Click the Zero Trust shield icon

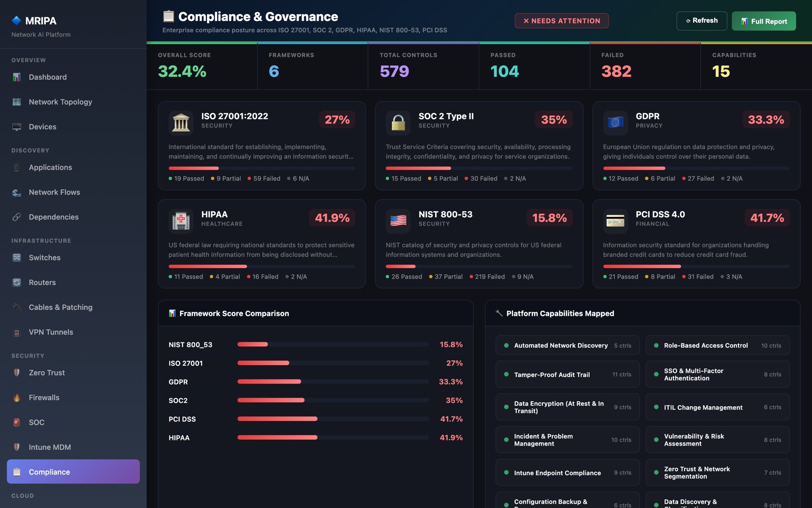click(17, 373)
